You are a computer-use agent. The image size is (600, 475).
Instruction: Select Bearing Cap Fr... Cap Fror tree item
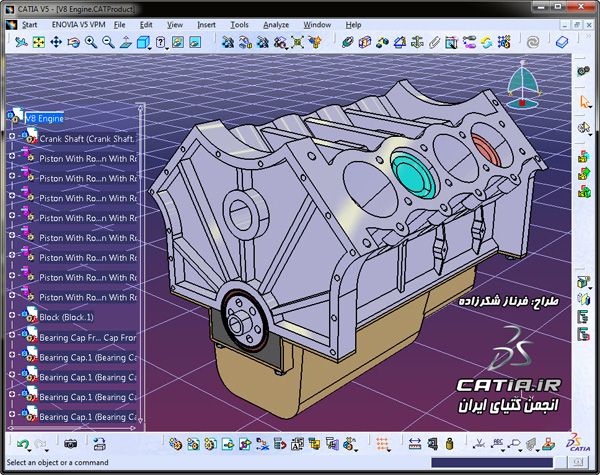[88, 338]
